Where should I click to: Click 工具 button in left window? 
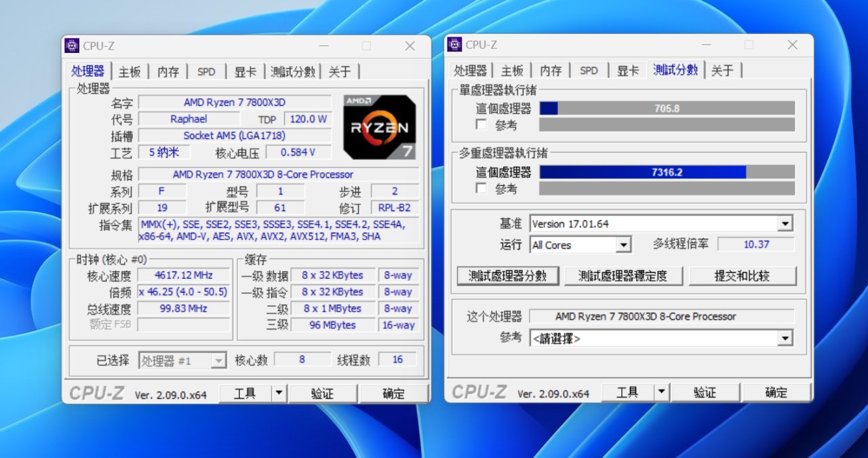245,394
